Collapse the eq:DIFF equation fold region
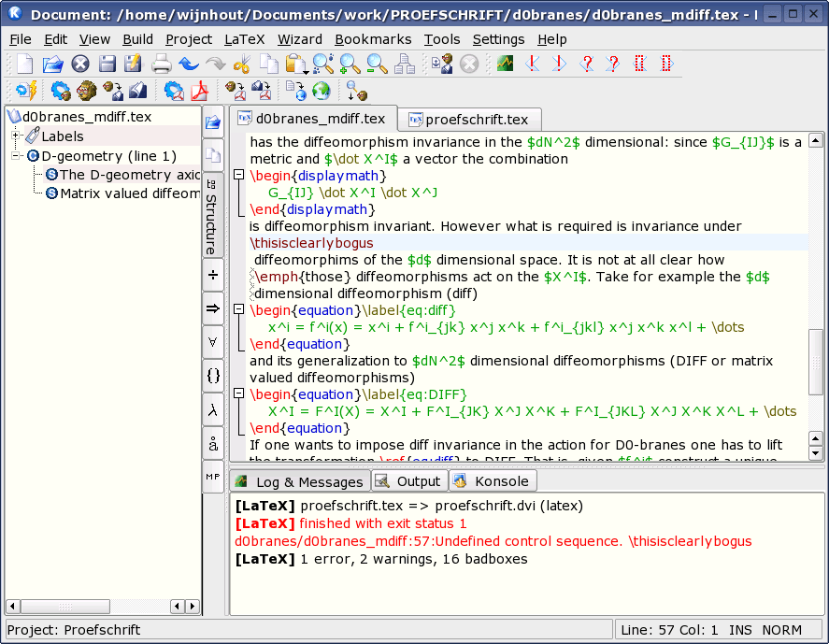The image size is (829, 644). [x=237, y=394]
